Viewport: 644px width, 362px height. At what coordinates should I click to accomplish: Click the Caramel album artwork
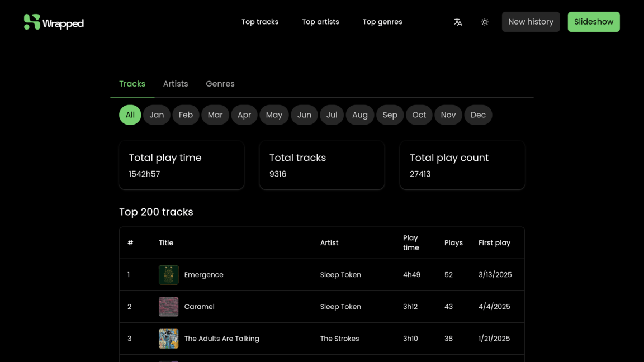(x=168, y=307)
